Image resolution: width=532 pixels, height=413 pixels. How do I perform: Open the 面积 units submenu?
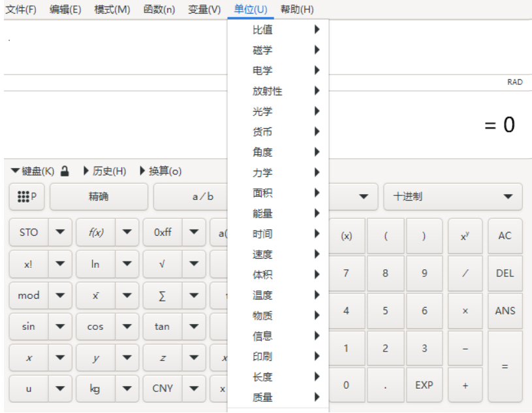(278, 193)
